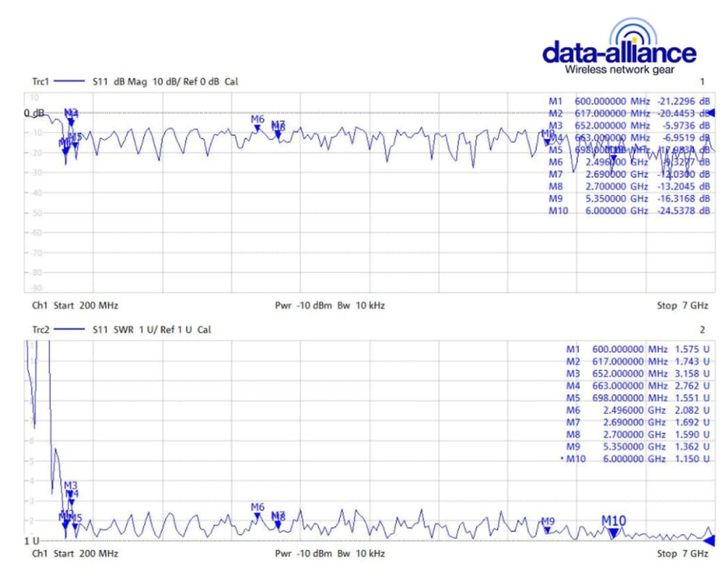Screen dimensions: 728x579
Task: Select marker M9 on the top dB Mag chart
Action: (x=548, y=138)
